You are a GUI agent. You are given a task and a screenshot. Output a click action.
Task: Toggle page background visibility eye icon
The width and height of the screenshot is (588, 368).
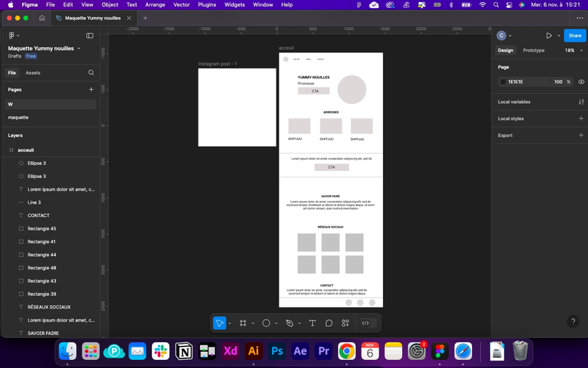point(581,82)
